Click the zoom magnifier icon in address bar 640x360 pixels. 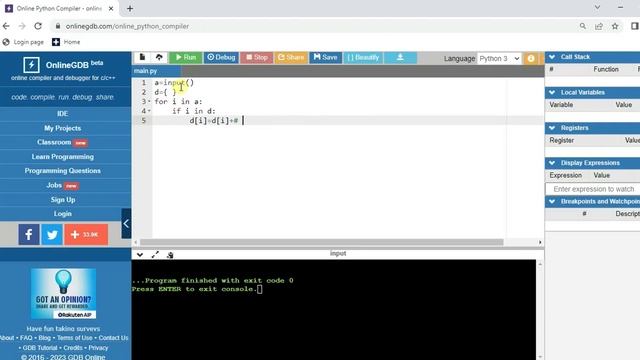pos(583,26)
